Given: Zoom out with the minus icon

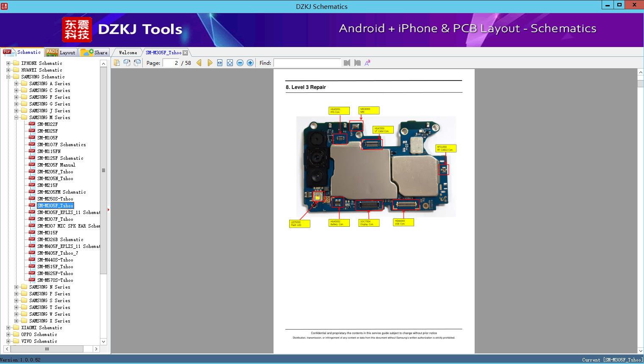Looking at the screenshot, I should (x=240, y=63).
